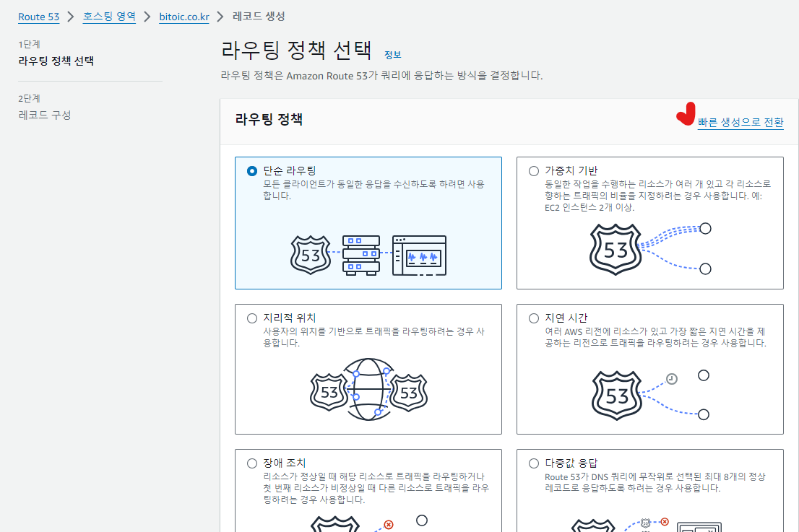Click the 1단계 step label
The width and height of the screenshot is (799, 532).
tap(29, 44)
